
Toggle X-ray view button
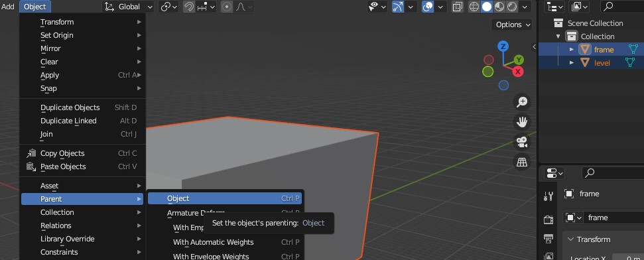(457, 7)
